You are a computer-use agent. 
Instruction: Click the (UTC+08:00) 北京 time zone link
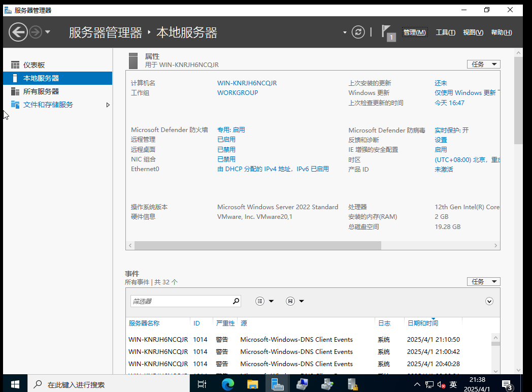[467, 159]
